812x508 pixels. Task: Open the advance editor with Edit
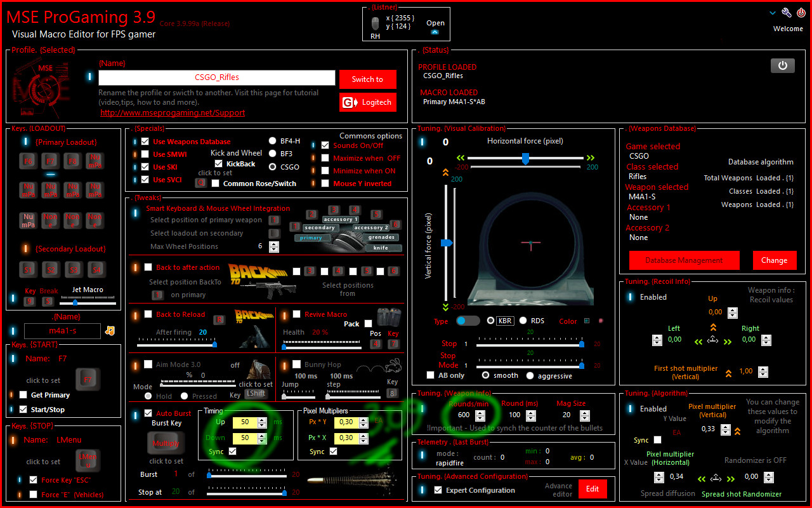[x=592, y=489]
